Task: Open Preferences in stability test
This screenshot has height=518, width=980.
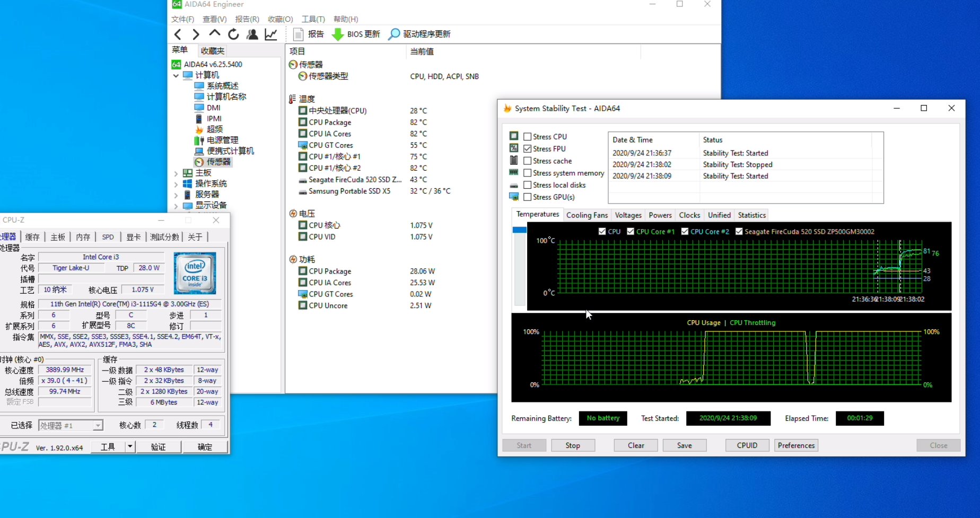Action: 796,445
